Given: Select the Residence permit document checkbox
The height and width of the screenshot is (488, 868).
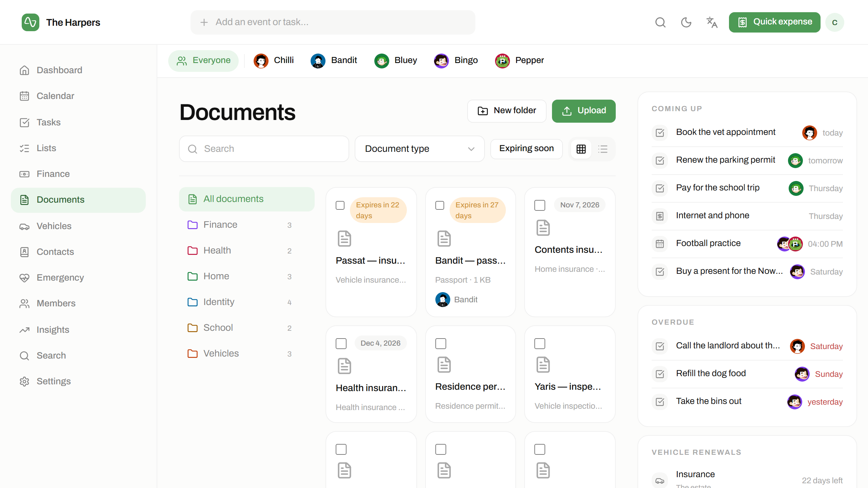Looking at the screenshot, I should point(441,344).
